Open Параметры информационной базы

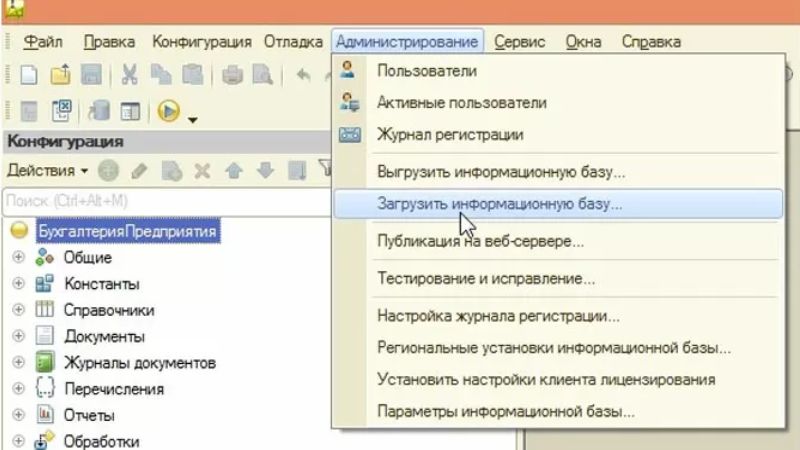pos(558,411)
